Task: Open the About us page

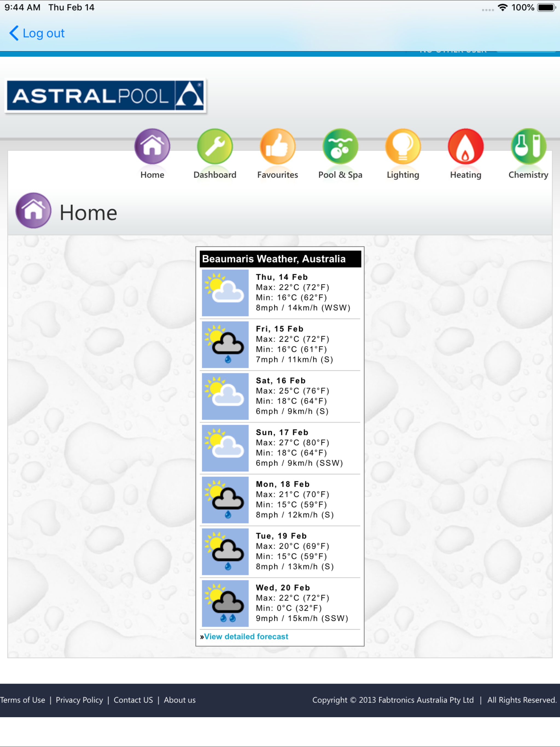Action: (x=179, y=700)
